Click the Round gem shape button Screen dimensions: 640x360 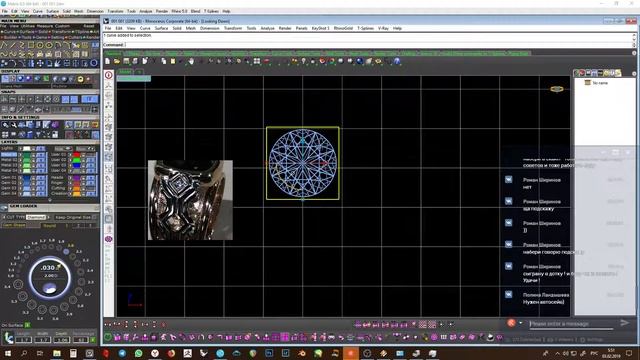(x=49, y=225)
